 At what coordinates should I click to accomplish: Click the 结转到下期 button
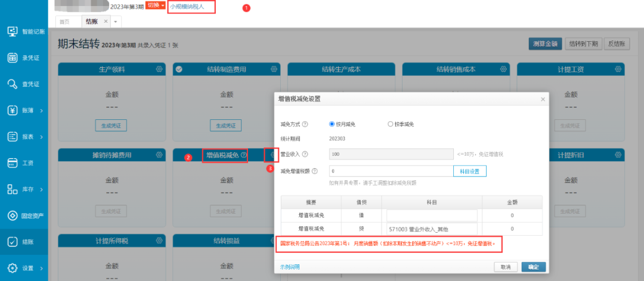(583, 44)
